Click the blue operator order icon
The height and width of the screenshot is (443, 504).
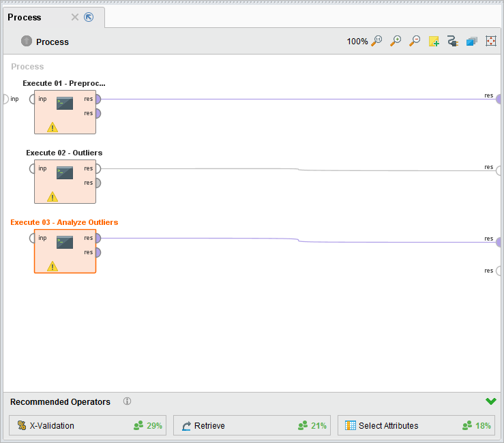pyautogui.click(x=471, y=41)
